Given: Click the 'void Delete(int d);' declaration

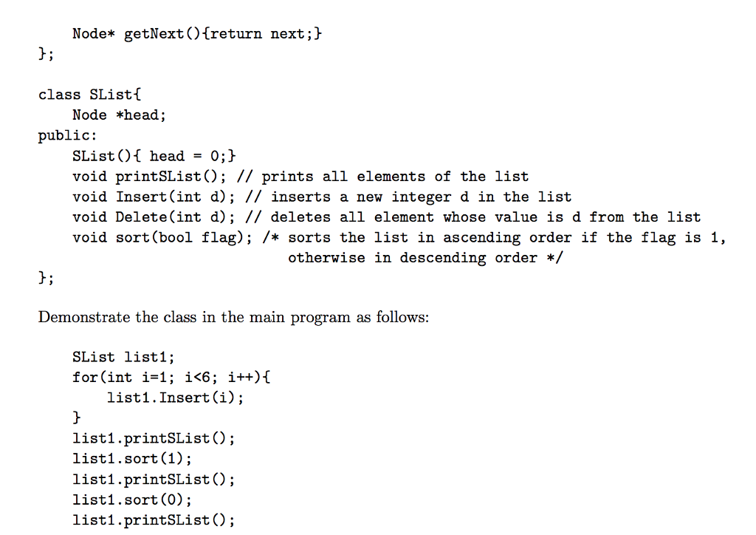Looking at the screenshot, I should click(x=154, y=217).
